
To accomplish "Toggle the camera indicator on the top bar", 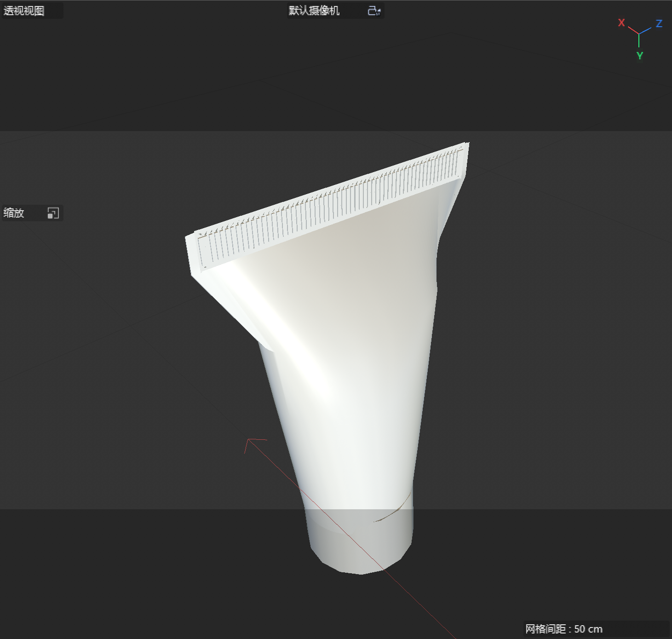I will click(373, 11).
